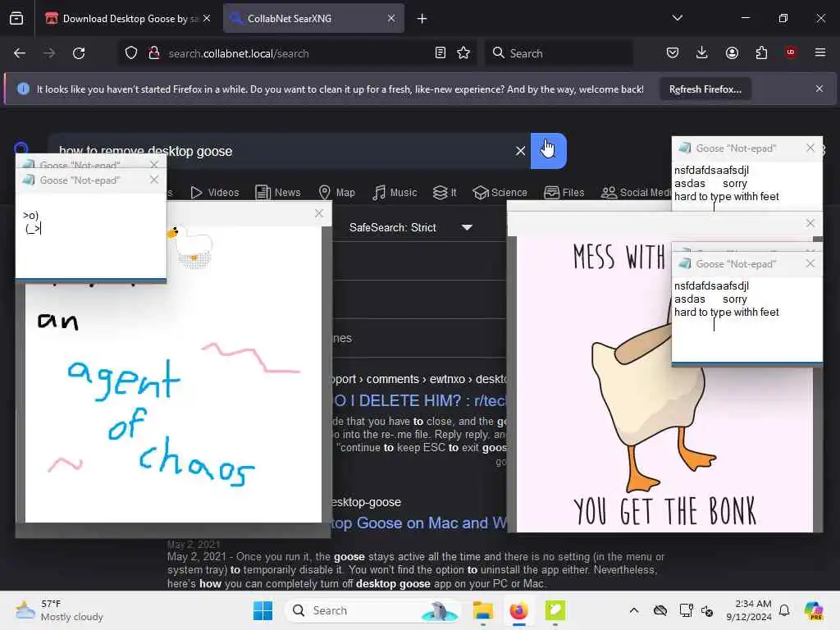Viewport: 840px width, 630px height.
Task: Open the clock showing 2:34 AM
Action: 749,610
